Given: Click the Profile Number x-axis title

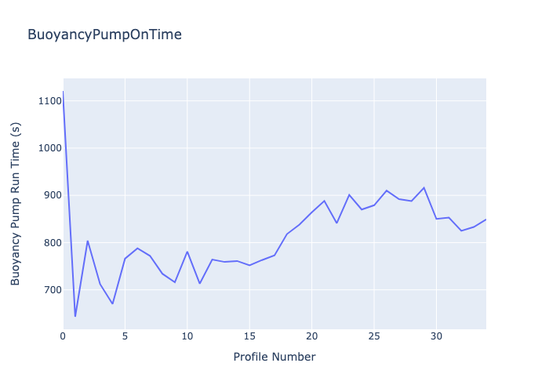Looking at the screenshot, I should pyautogui.click(x=274, y=357).
